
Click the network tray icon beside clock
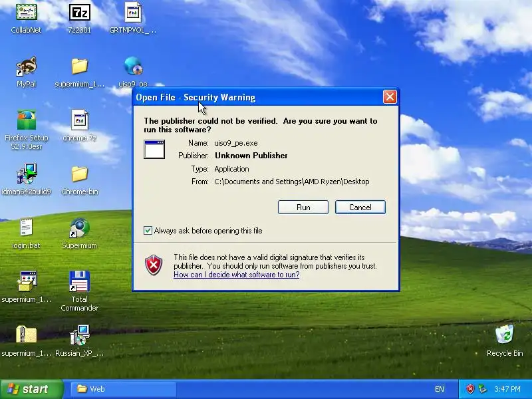(482, 389)
